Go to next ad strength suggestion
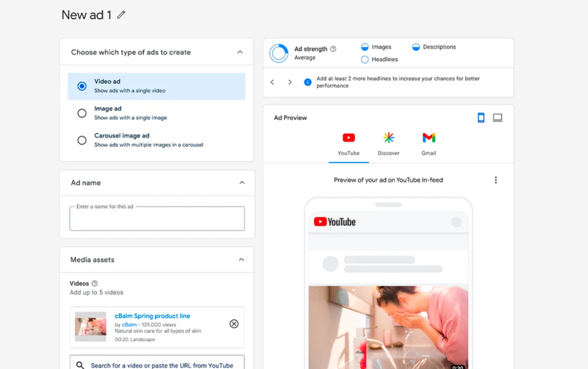 [289, 82]
